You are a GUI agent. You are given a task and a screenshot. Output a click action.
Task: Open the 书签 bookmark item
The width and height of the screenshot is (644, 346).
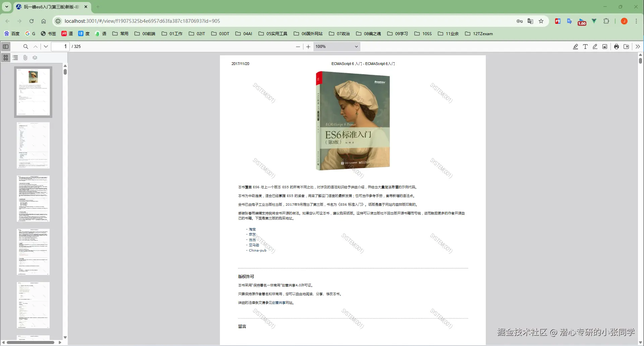[x=48, y=33]
